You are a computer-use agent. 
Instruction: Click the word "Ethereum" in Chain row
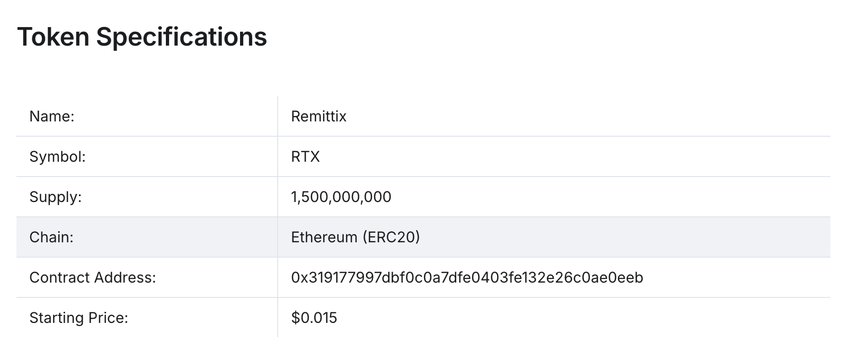click(324, 237)
